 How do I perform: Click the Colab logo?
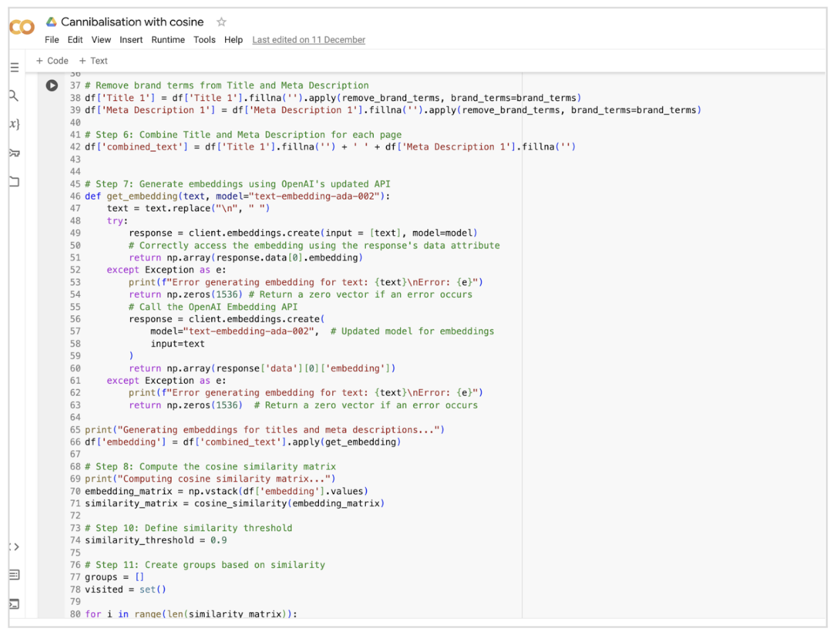[21, 27]
